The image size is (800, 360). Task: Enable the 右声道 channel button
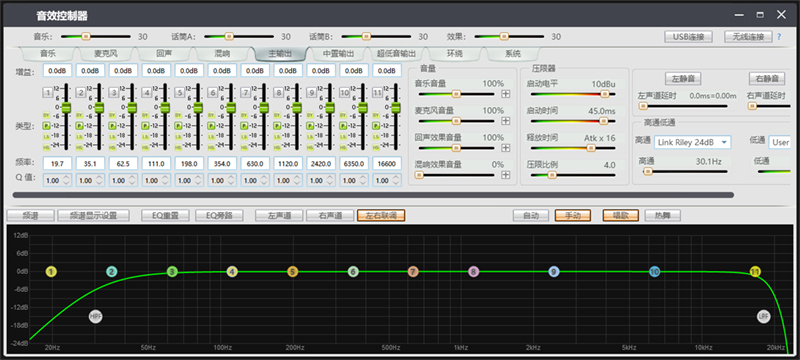coord(330,215)
